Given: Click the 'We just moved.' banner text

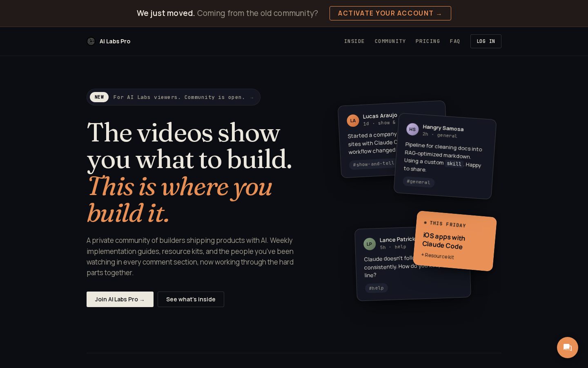Looking at the screenshot, I should click(166, 13).
